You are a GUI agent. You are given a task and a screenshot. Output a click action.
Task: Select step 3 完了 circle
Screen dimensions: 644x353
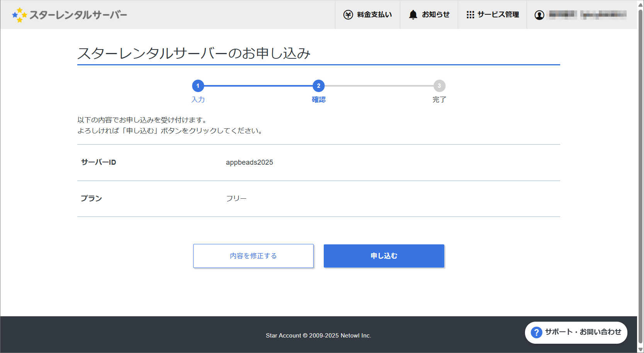[x=439, y=86]
